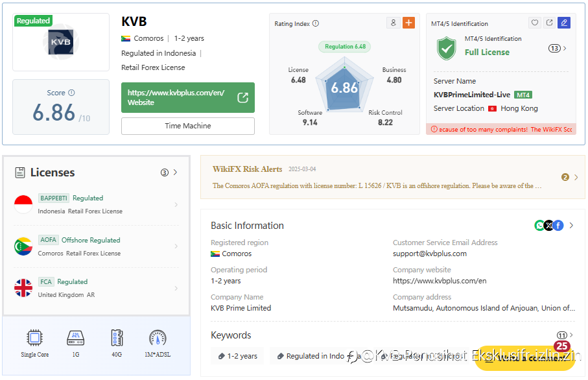
Task: Toggle the heart favorite icon
Action: pyautogui.click(x=535, y=23)
